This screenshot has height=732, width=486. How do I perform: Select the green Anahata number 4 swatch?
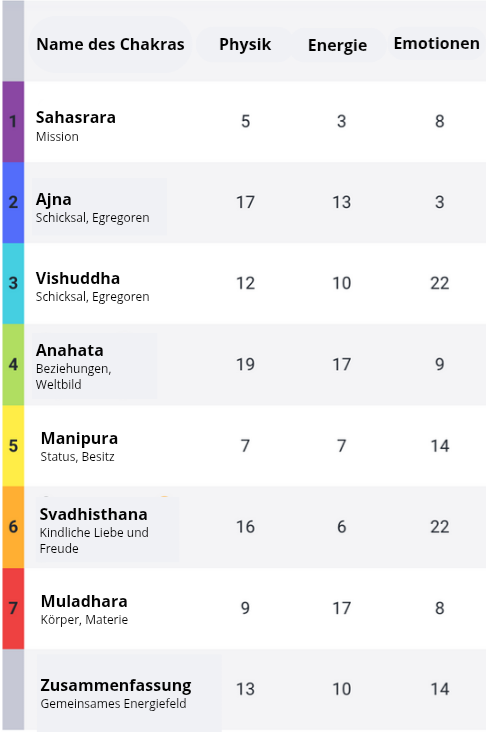click(13, 365)
